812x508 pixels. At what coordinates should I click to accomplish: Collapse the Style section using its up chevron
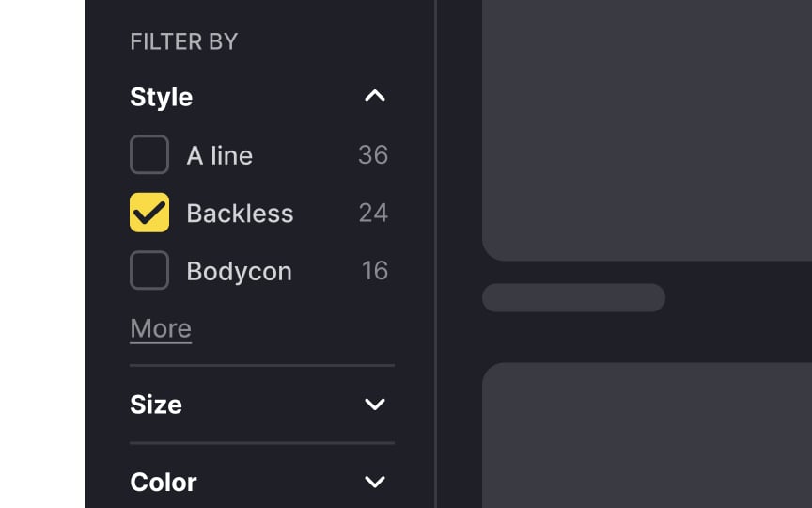[374, 96]
